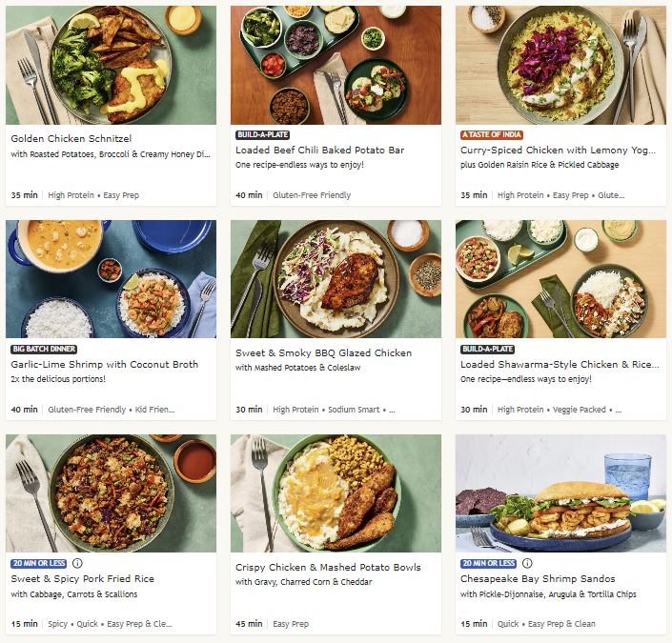672x643 pixels.
Task: Click Build-A-Plate badge on Shawarma-Style Chicken card
Action: (487, 350)
